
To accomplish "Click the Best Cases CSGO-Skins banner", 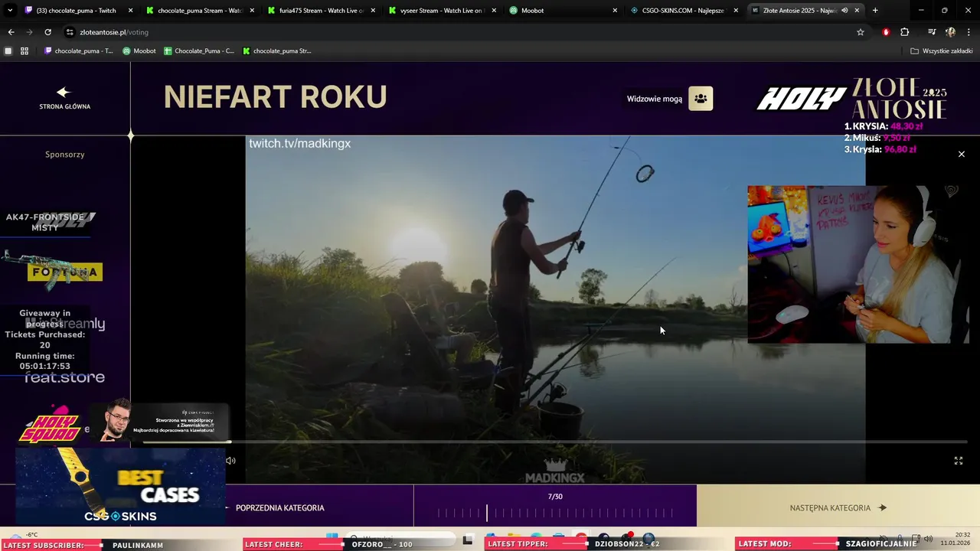I will (121, 487).
